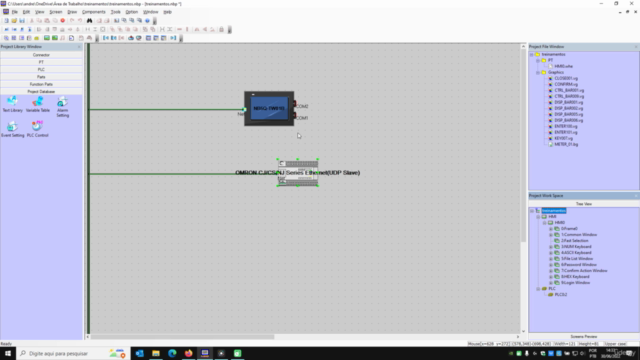This screenshot has width=640, height=360.
Task: Open the Window menu
Action: coord(150,12)
